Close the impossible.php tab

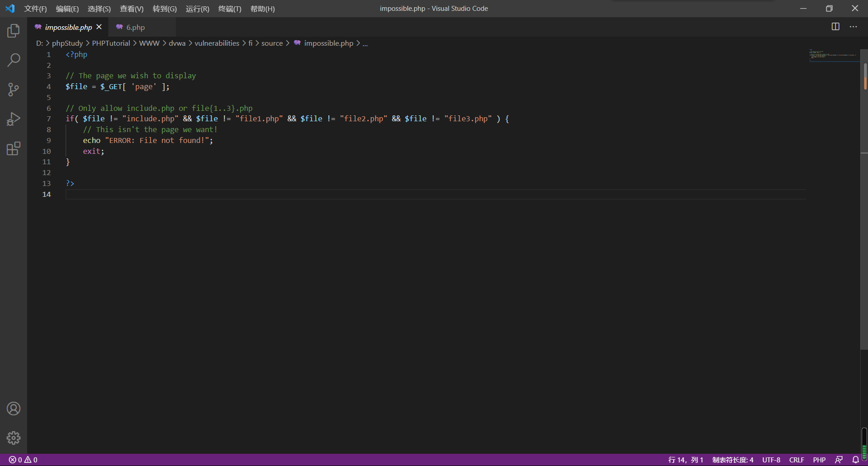coord(99,27)
